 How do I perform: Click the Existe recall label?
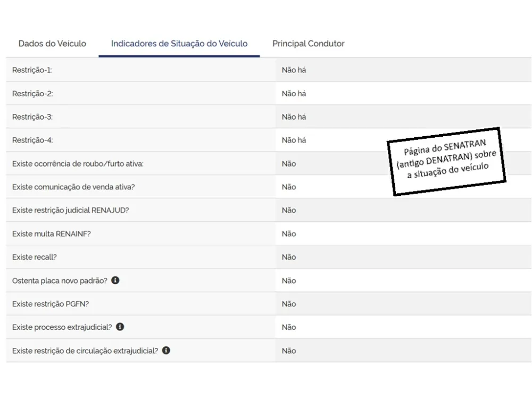point(34,257)
